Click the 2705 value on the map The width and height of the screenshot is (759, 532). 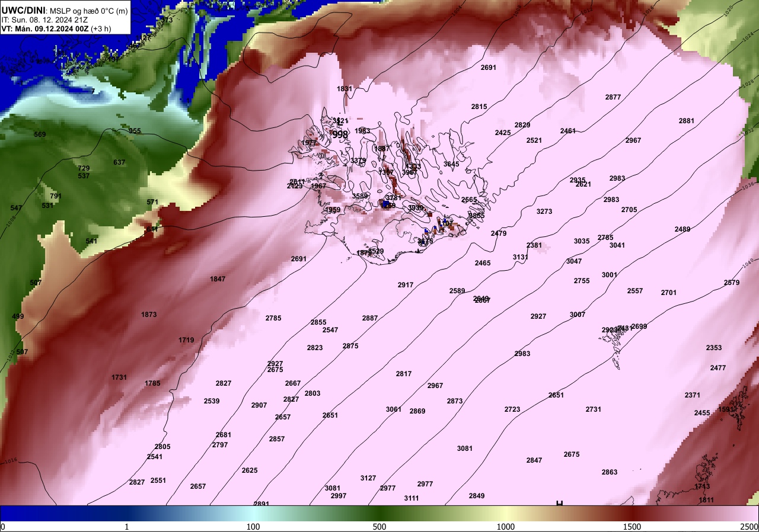(x=629, y=210)
